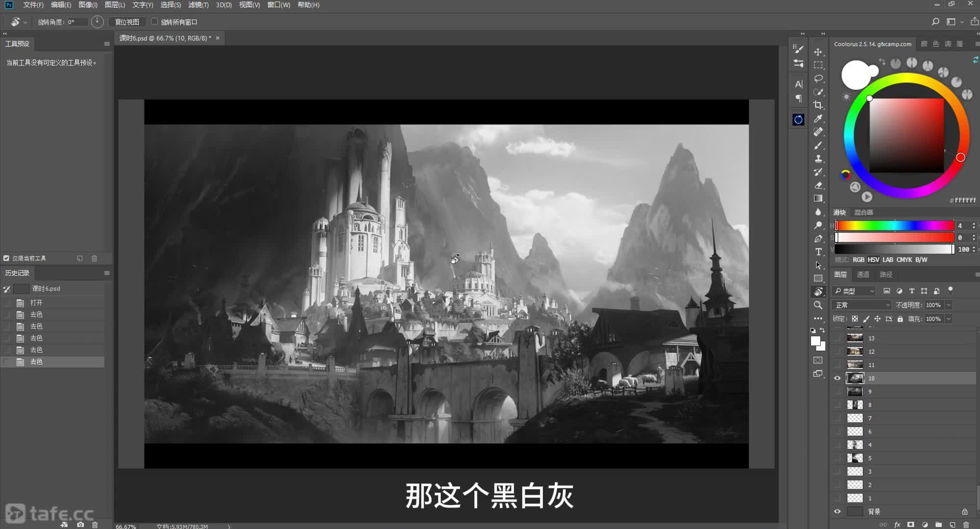The width and height of the screenshot is (980, 529).
Task: Switch Coolorus mode to LAB
Action: (x=888, y=260)
